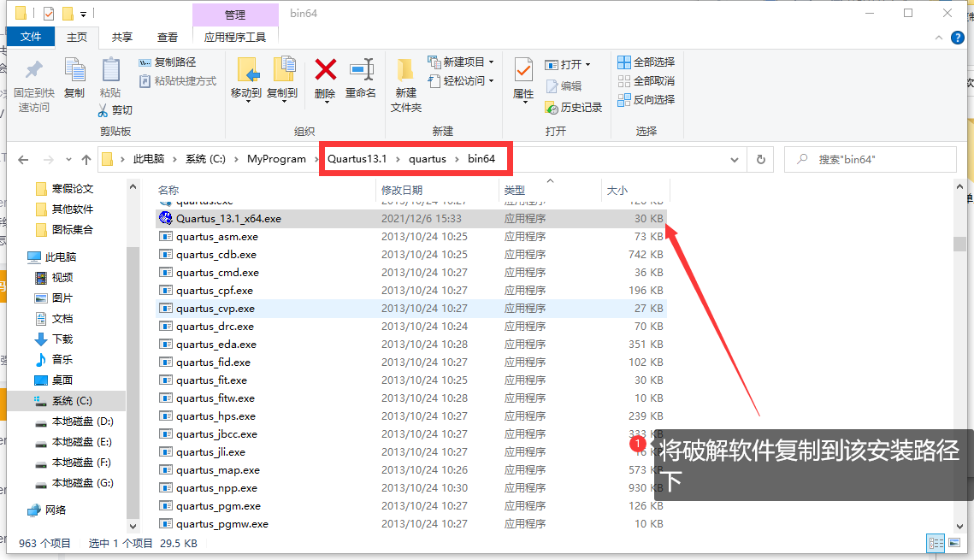This screenshot has height=560, width=974.
Task: Click the New Folder (新建文件夹) icon
Action: (x=405, y=69)
